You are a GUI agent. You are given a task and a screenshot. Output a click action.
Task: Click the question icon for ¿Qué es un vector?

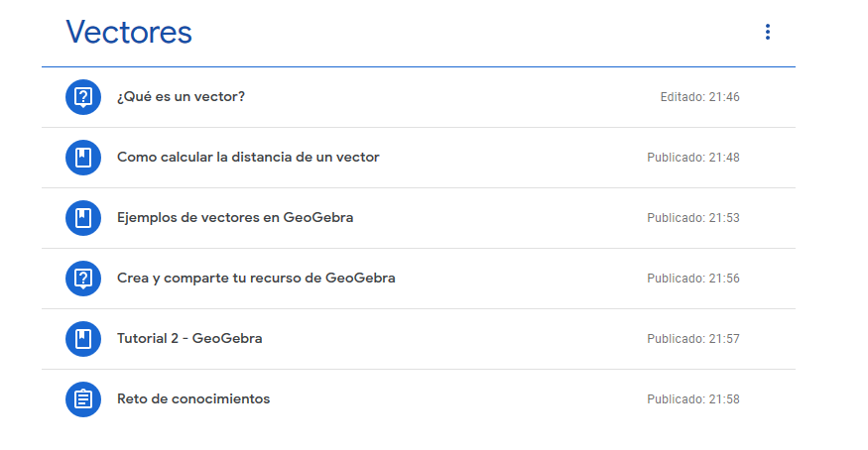click(x=83, y=97)
